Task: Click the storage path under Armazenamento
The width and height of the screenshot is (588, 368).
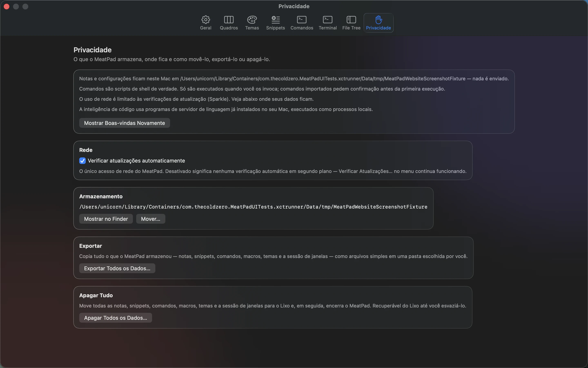Action: pyautogui.click(x=253, y=207)
